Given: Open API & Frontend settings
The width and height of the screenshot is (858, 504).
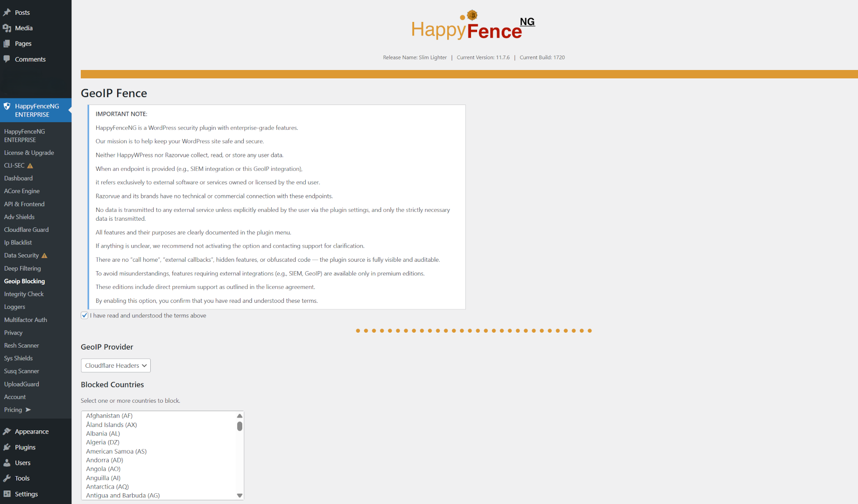Looking at the screenshot, I should [x=24, y=204].
